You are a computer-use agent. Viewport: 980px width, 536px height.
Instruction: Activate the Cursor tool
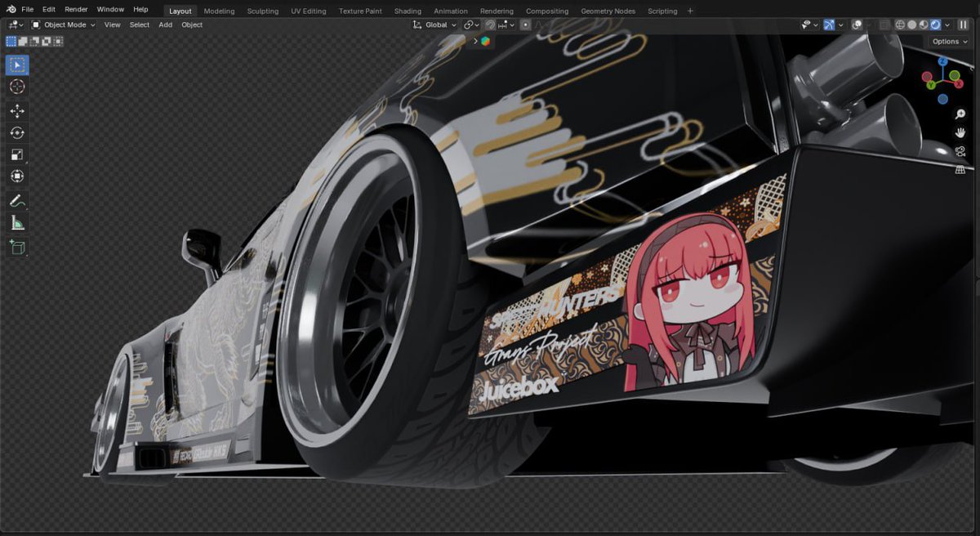coord(17,87)
